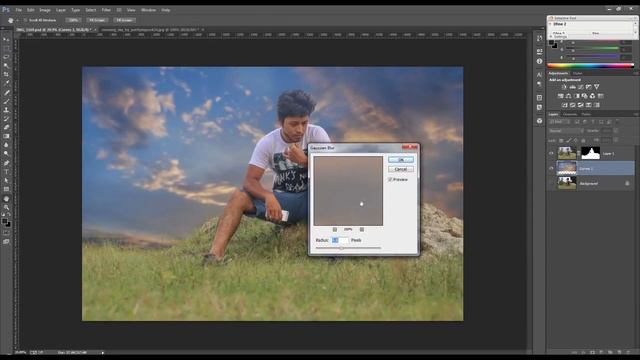Screen dimensions: 640x360
Task: Open the Layers panel flyout menu
Action: pyautogui.click(x=636, y=114)
